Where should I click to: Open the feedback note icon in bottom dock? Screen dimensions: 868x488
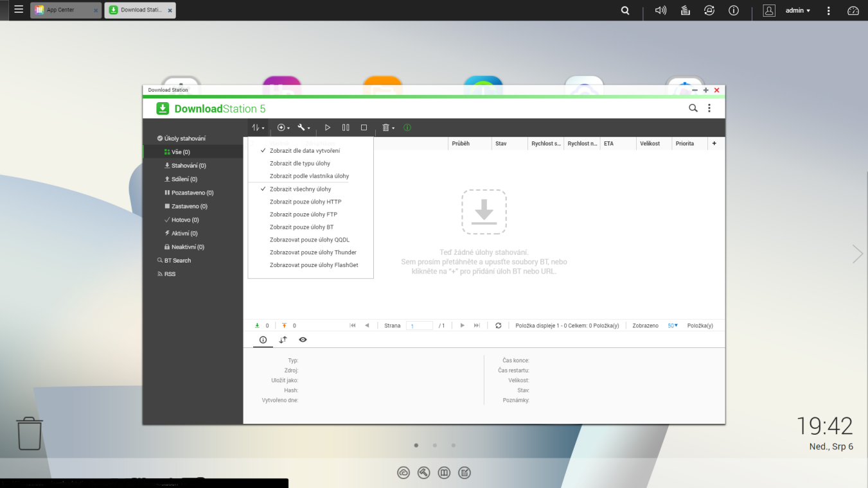[465, 473]
